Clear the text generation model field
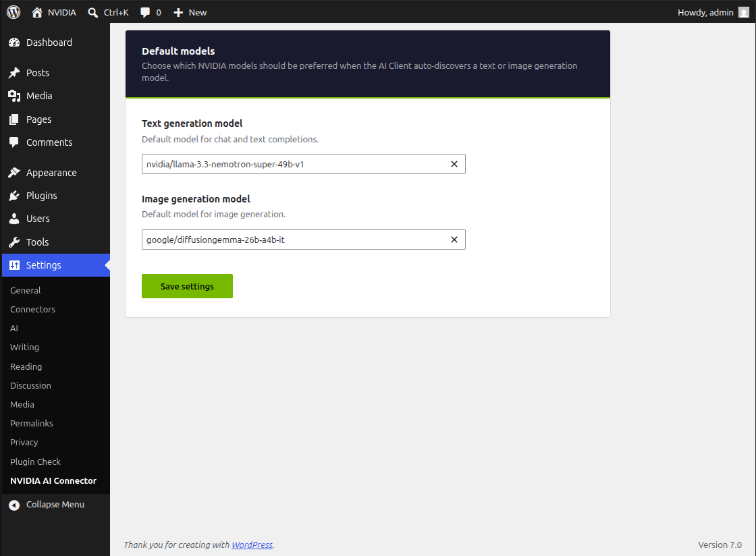This screenshot has height=556, width=756. pyautogui.click(x=454, y=164)
